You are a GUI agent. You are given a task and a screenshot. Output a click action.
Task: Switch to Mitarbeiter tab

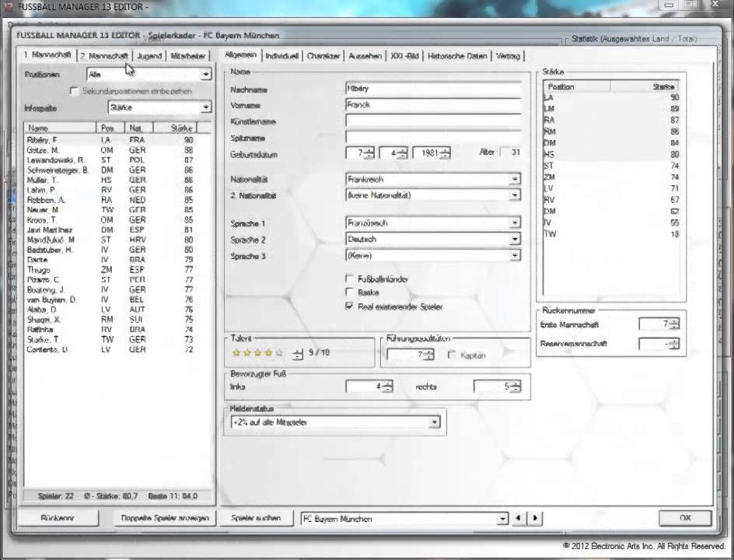click(187, 56)
